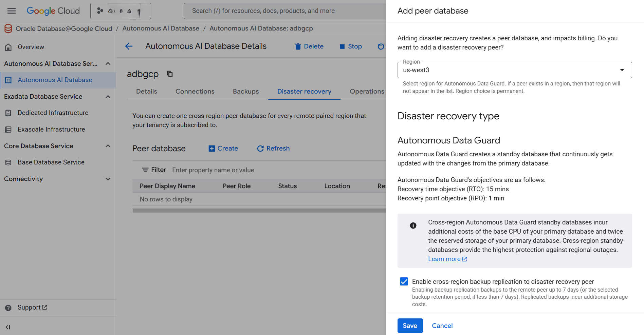Go back using the back arrow
This screenshot has height=335, width=644.
(128, 46)
